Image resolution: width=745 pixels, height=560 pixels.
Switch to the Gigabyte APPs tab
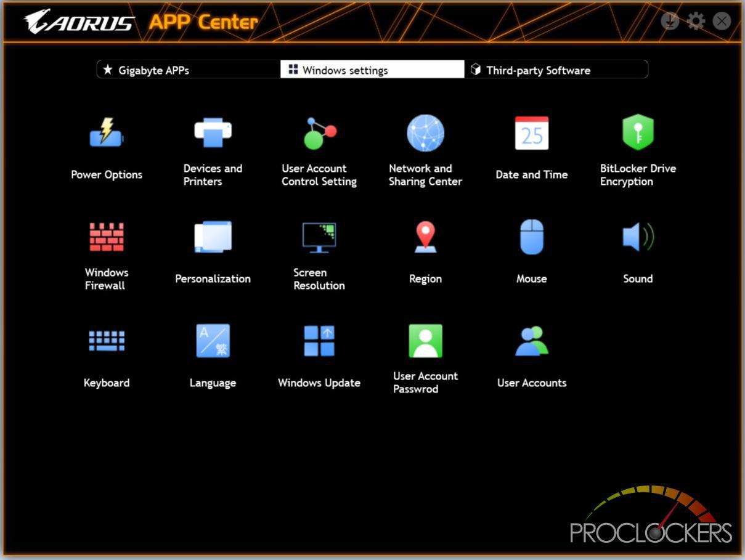tap(189, 70)
